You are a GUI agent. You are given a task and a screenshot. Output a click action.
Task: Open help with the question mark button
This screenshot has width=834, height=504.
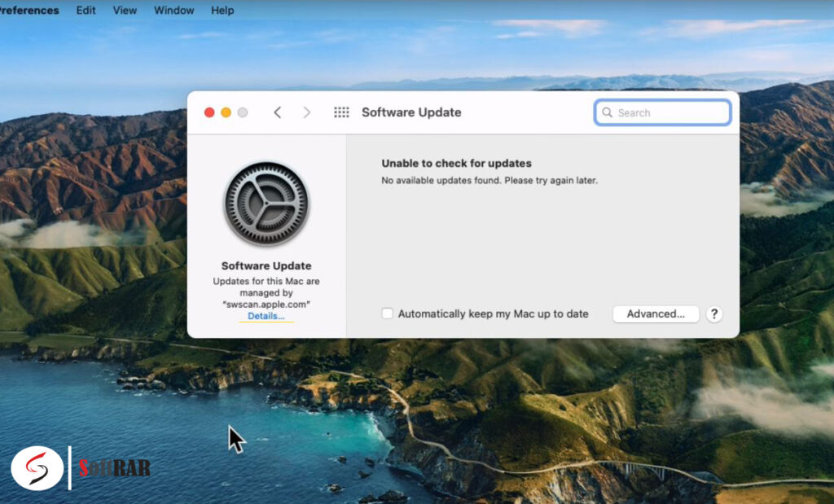point(714,314)
